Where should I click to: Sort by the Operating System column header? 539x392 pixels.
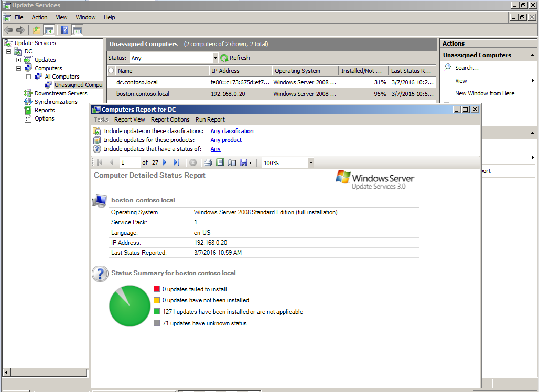click(x=305, y=71)
